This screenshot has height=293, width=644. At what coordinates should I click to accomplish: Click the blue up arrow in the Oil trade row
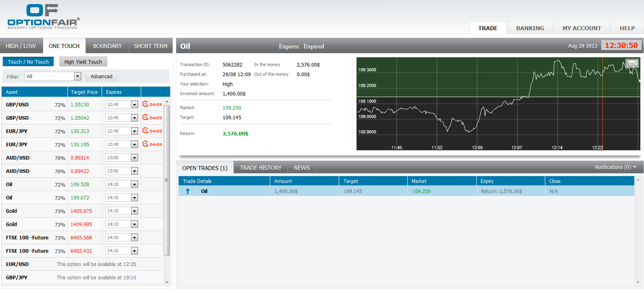click(x=188, y=191)
